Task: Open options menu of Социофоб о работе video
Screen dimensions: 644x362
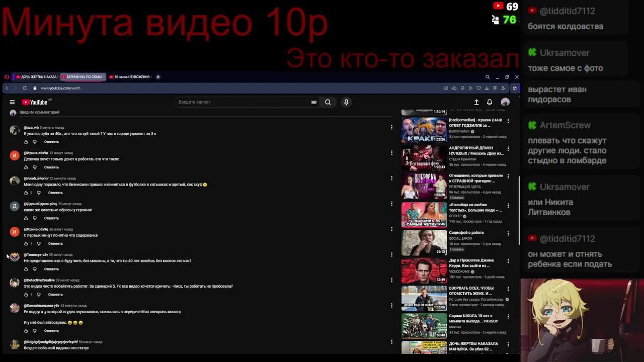Action: 508,233
